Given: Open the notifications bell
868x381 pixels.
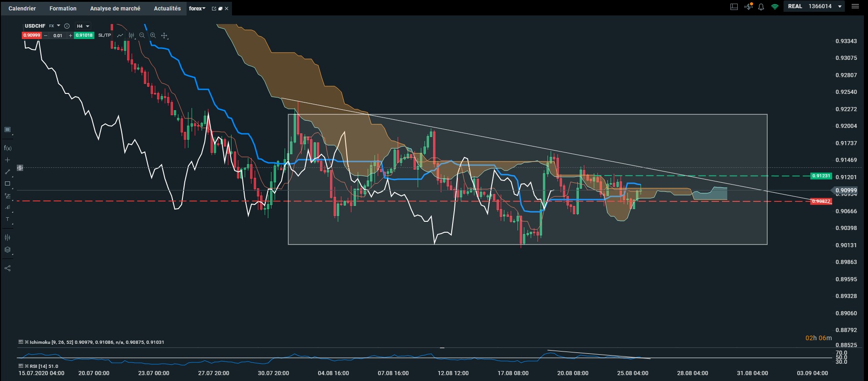Looking at the screenshot, I should (x=761, y=7).
